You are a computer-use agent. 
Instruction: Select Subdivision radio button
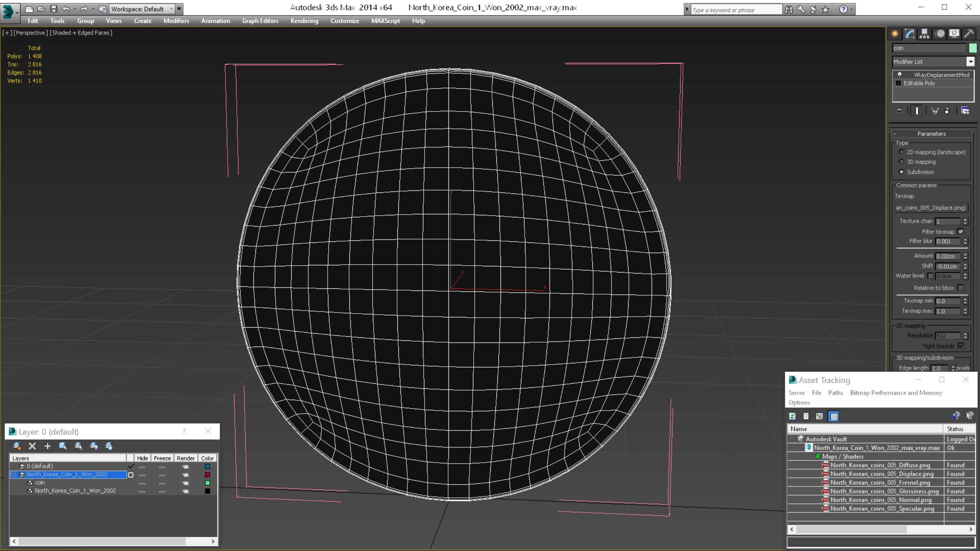[x=901, y=172]
